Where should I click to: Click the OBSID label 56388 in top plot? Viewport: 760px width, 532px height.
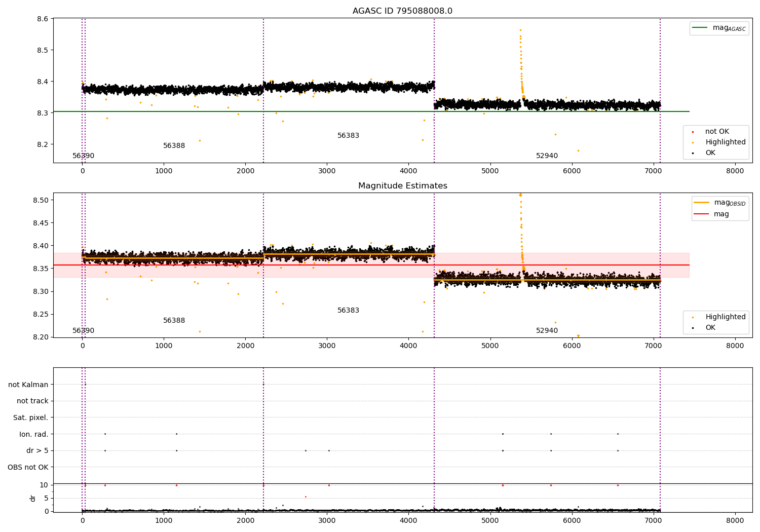point(174,145)
